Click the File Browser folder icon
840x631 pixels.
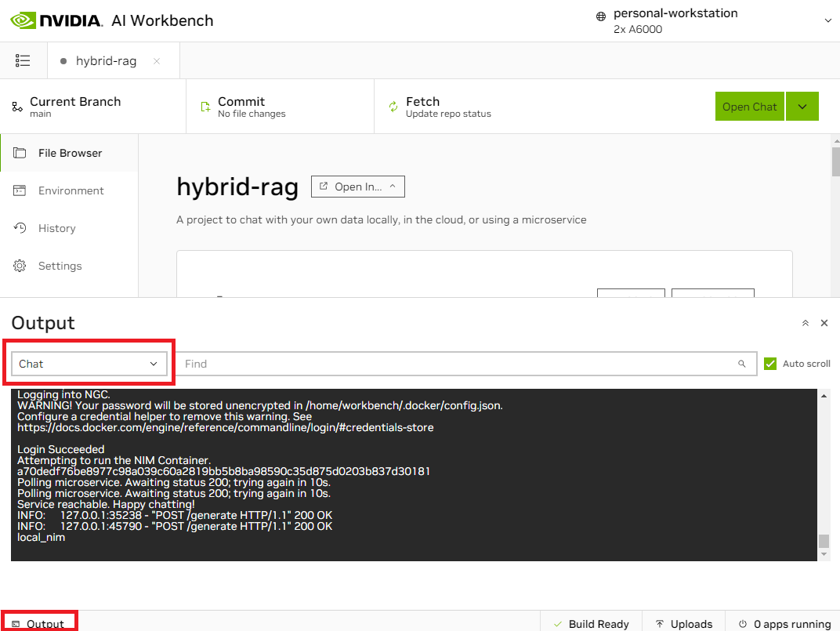20,153
